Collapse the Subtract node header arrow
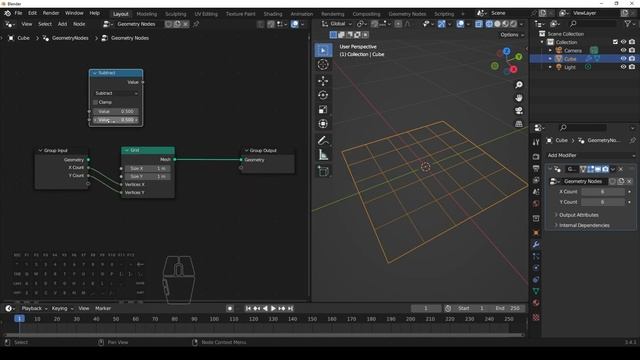 [95, 73]
